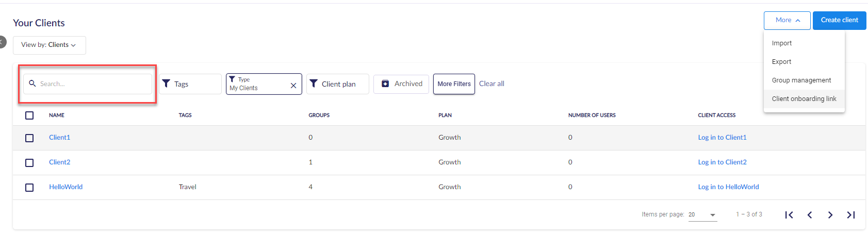Check the Client1 row checkbox

(x=29, y=138)
